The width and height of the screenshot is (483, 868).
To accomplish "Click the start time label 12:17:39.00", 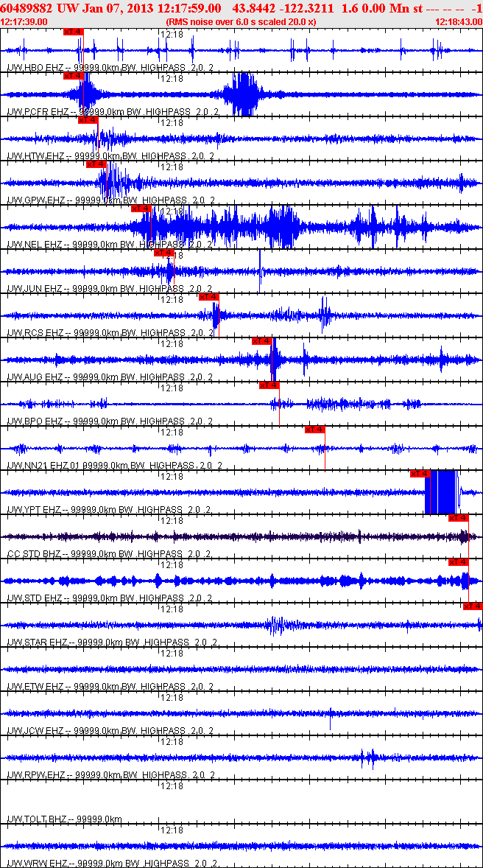I will 25,21.
